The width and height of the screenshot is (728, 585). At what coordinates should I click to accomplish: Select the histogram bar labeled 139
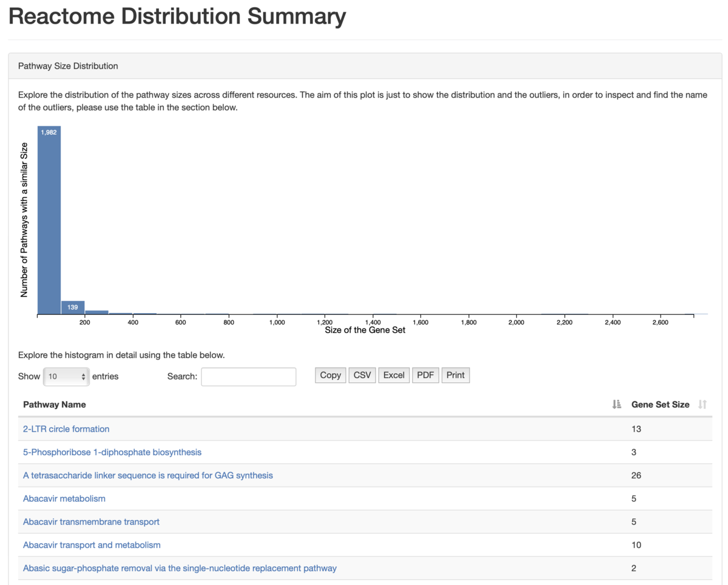pyautogui.click(x=73, y=307)
